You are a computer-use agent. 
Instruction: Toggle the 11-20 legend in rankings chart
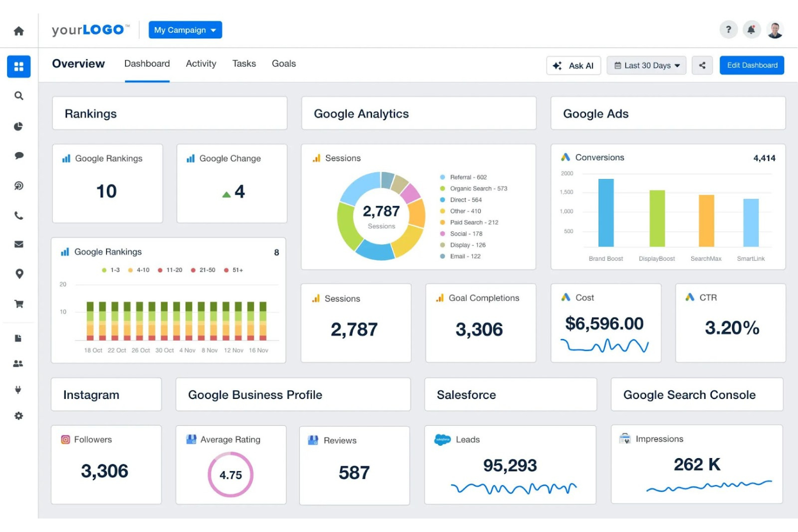[x=170, y=270]
